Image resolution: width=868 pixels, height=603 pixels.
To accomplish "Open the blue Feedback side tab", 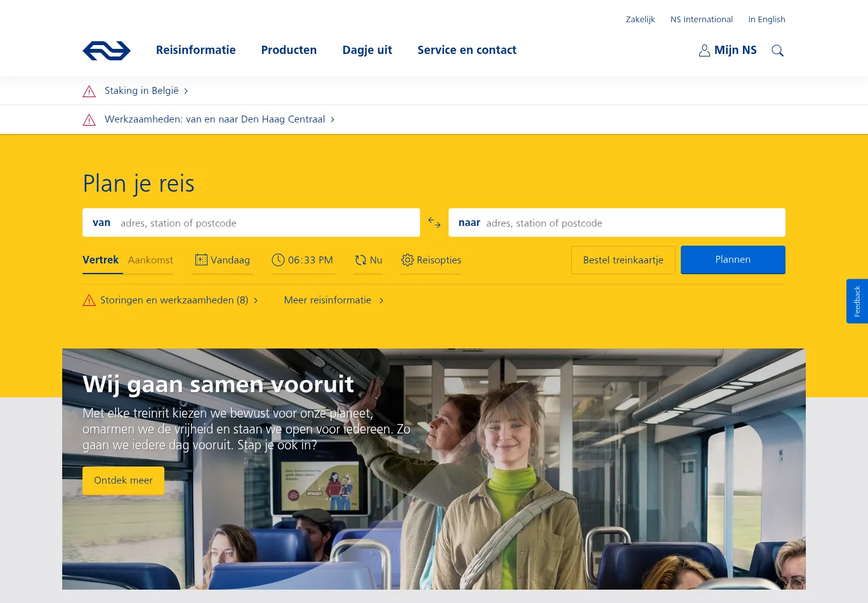I will point(857,301).
